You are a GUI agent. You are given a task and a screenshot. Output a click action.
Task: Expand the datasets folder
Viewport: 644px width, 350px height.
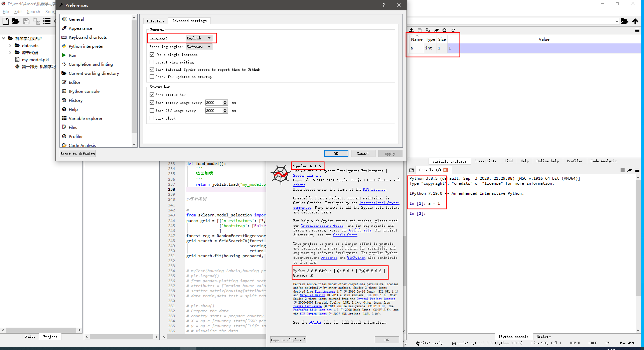10,45
